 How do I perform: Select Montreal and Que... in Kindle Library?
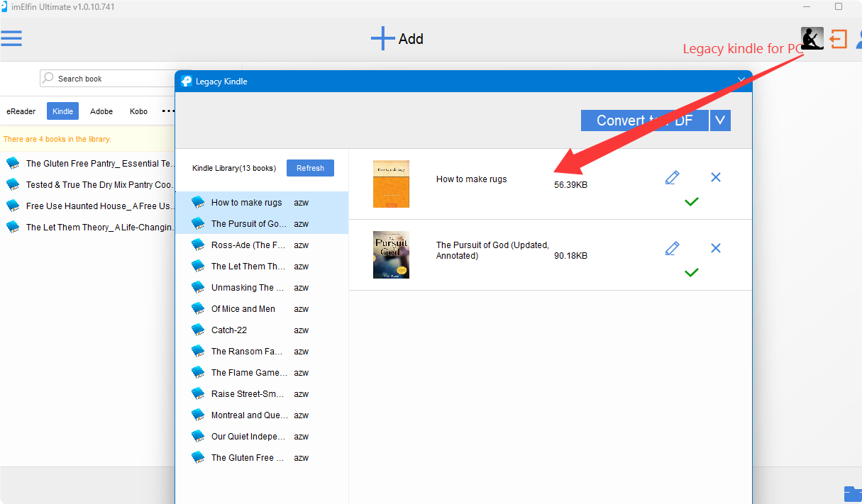pos(262,415)
